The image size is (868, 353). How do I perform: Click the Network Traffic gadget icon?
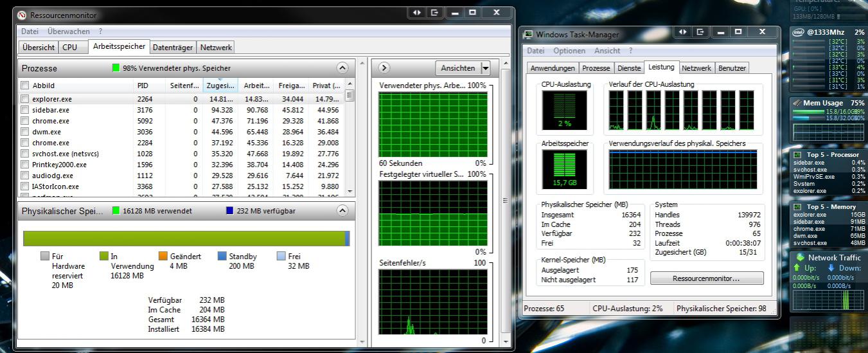(x=799, y=257)
